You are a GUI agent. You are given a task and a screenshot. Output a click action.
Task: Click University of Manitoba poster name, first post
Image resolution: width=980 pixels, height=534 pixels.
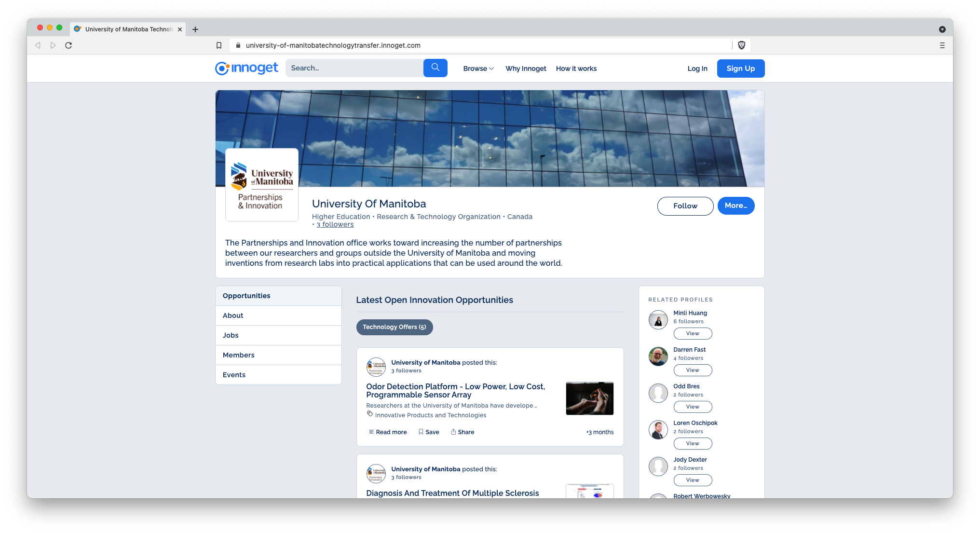(x=425, y=363)
